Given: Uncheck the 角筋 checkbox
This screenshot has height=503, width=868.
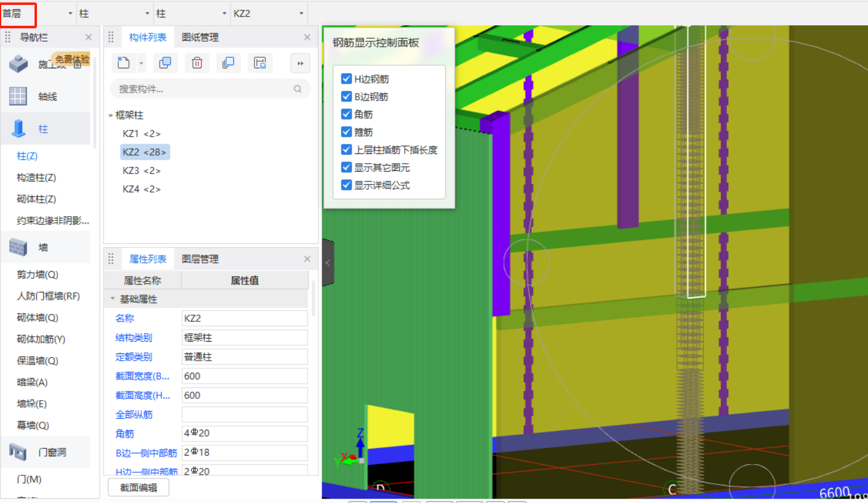Looking at the screenshot, I should click(346, 115).
